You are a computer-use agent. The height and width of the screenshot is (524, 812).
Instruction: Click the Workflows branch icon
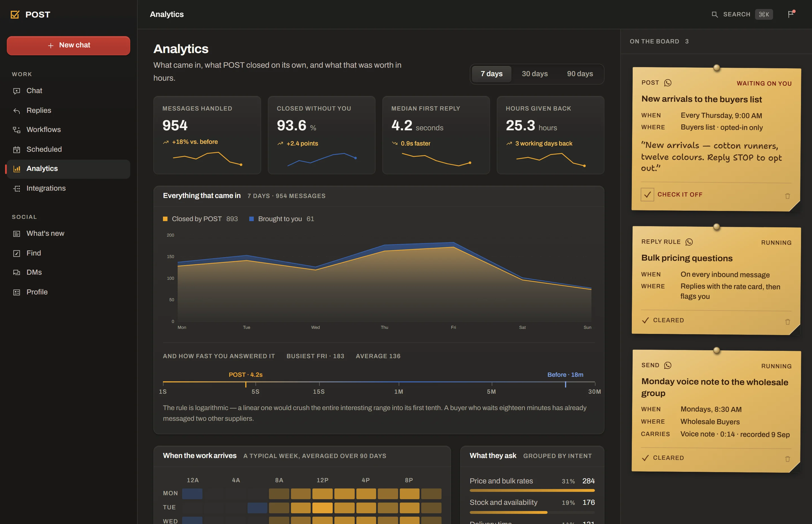tap(16, 130)
